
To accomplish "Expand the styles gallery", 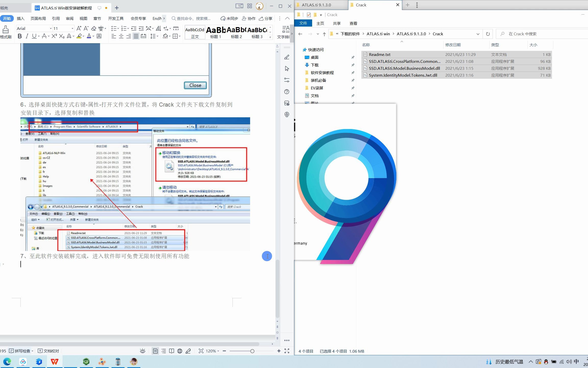I will [x=270, y=37].
